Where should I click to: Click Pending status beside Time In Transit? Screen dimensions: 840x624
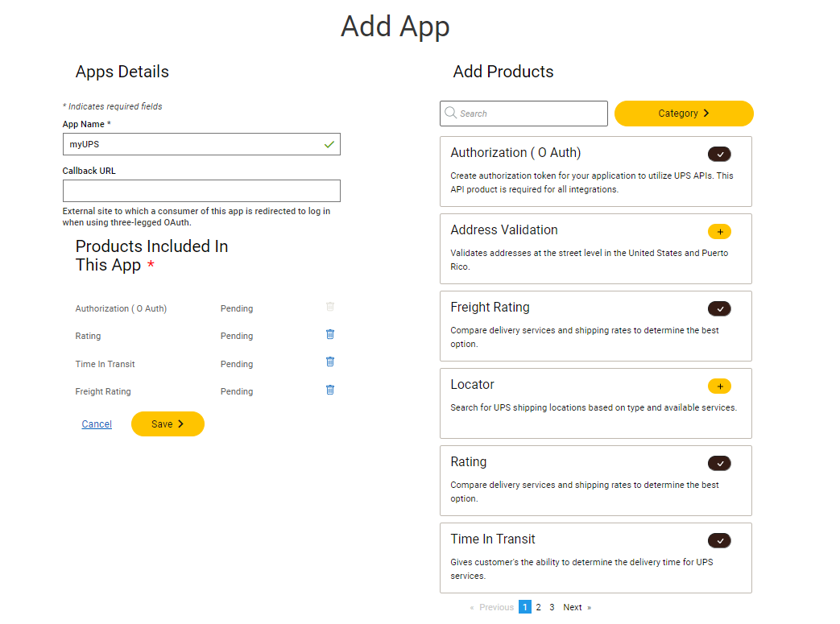[x=237, y=364]
